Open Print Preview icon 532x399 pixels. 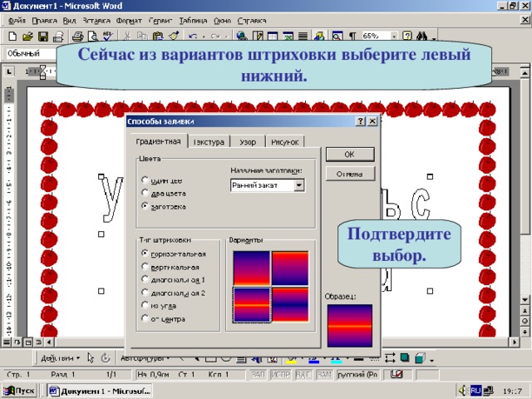point(92,36)
